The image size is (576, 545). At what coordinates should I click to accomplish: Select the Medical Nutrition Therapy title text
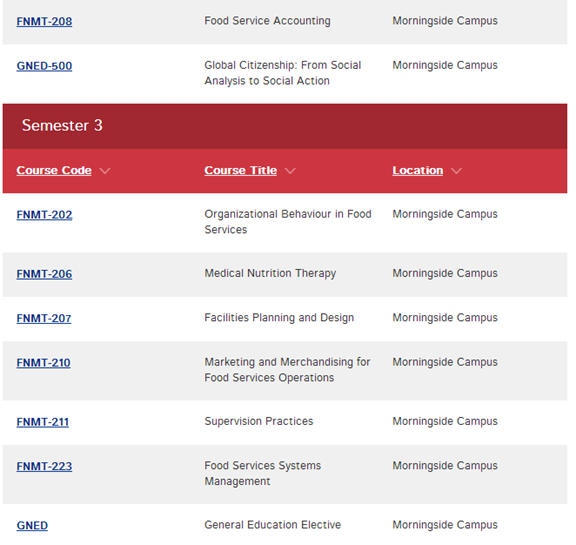click(x=270, y=274)
